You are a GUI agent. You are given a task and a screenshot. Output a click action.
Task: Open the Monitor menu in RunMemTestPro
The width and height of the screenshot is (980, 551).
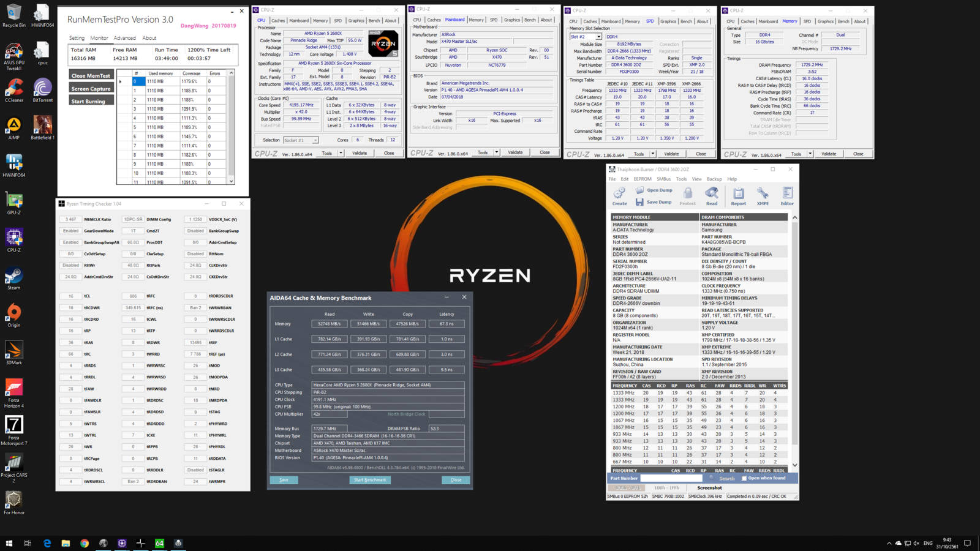pos(99,38)
